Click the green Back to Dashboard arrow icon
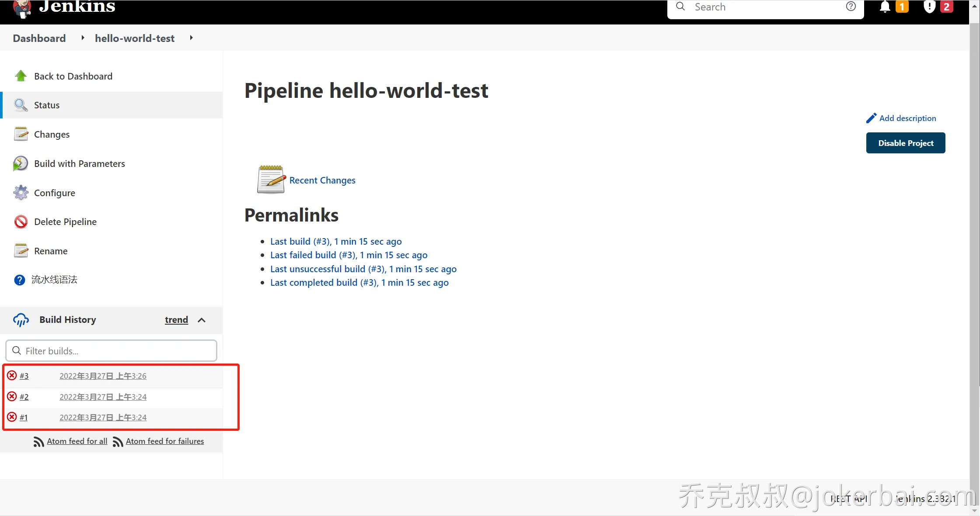The width and height of the screenshot is (980, 516). (x=21, y=76)
